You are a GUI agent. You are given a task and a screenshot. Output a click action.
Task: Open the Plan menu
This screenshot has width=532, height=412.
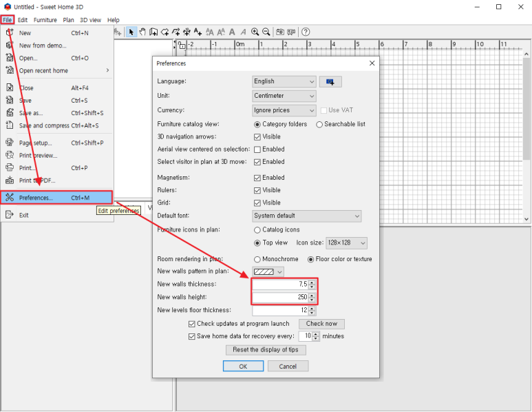coord(68,20)
